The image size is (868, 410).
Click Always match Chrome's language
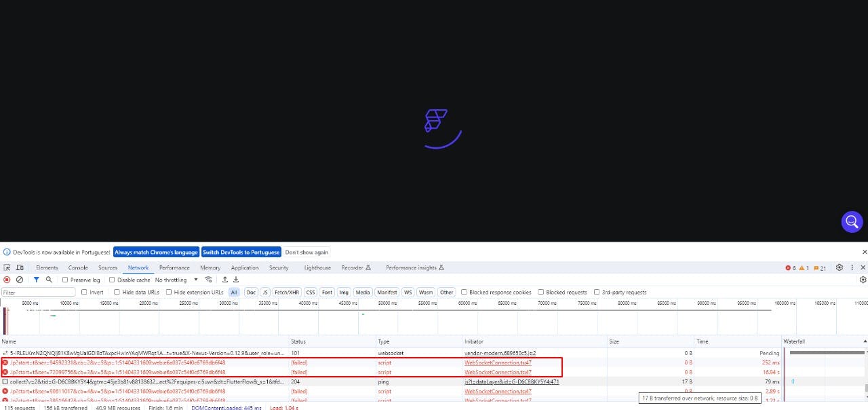156,252
